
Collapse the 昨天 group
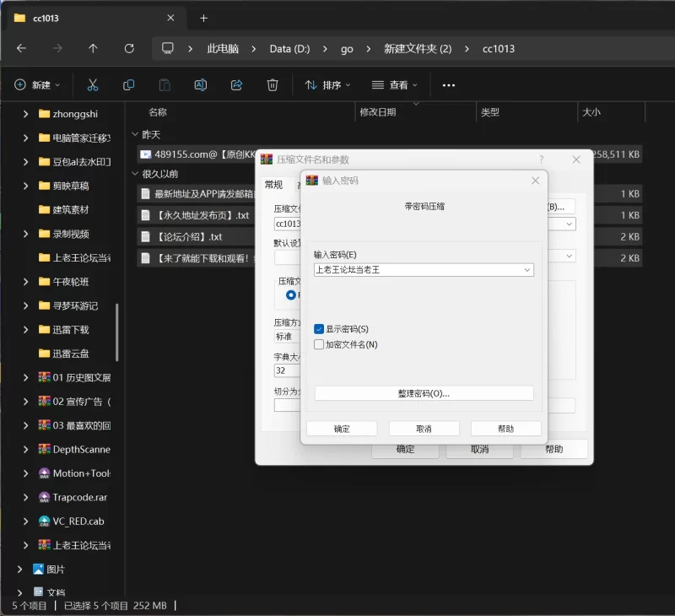[135, 134]
